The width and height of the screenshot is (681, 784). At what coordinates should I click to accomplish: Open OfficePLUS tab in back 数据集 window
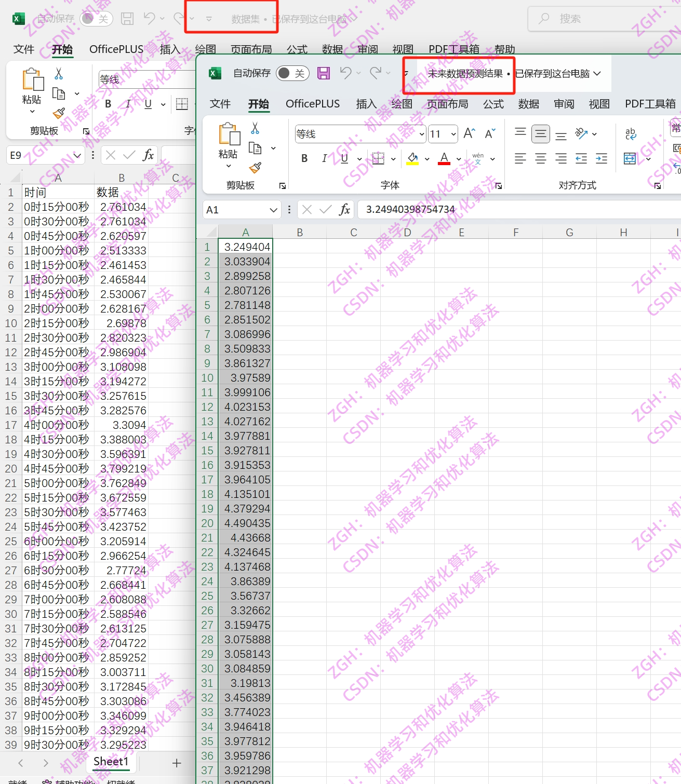(116, 49)
